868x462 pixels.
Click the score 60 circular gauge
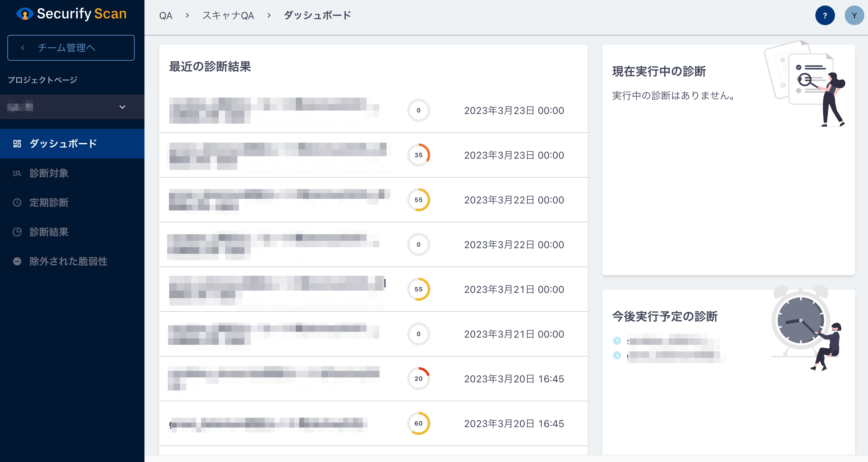click(x=418, y=423)
